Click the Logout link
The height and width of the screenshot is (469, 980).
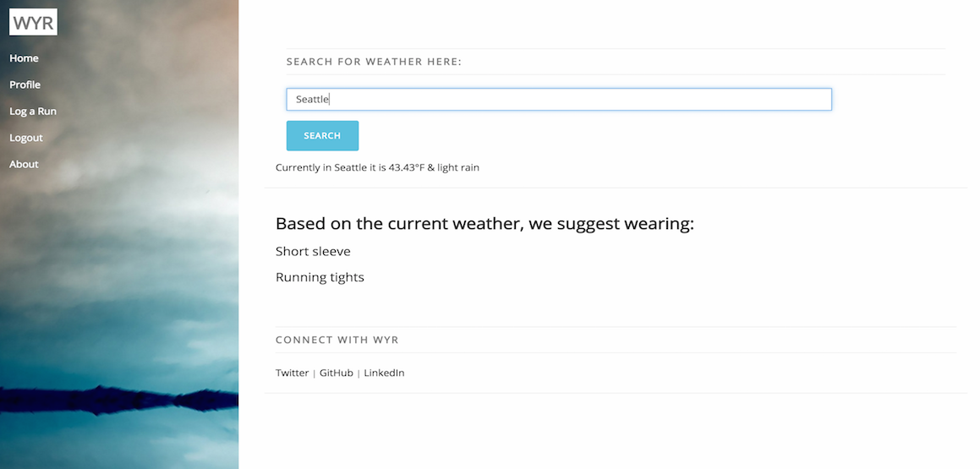point(26,138)
